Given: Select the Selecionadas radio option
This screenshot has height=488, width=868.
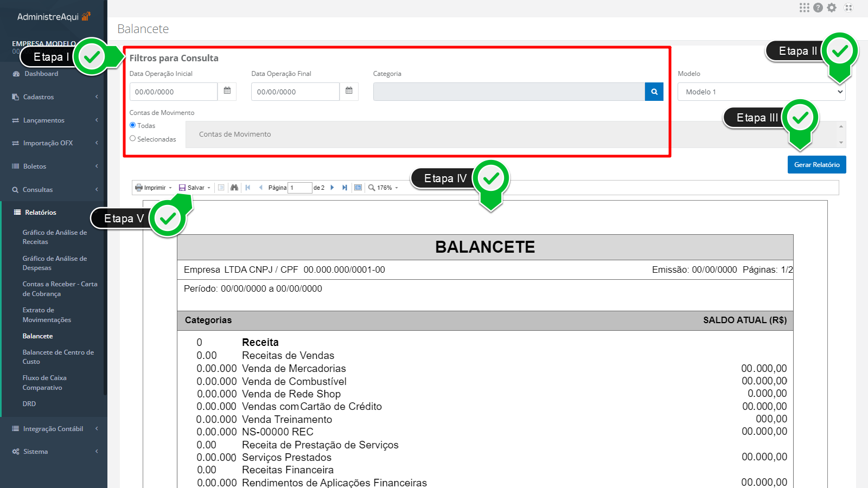Looking at the screenshot, I should point(133,139).
